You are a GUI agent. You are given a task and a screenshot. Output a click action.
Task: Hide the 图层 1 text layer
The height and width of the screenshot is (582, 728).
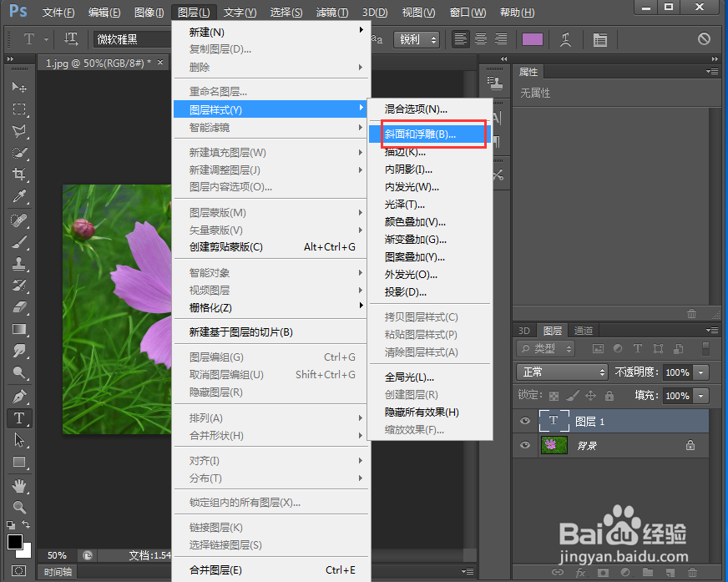(525, 422)
